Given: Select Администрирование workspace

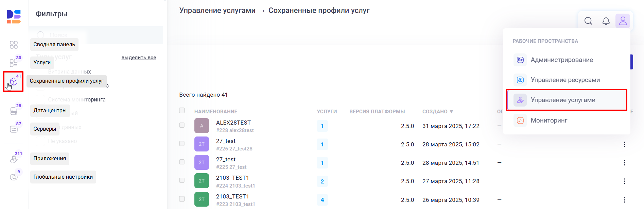Looking at the screenshot, I should click(x=561, y=60).
